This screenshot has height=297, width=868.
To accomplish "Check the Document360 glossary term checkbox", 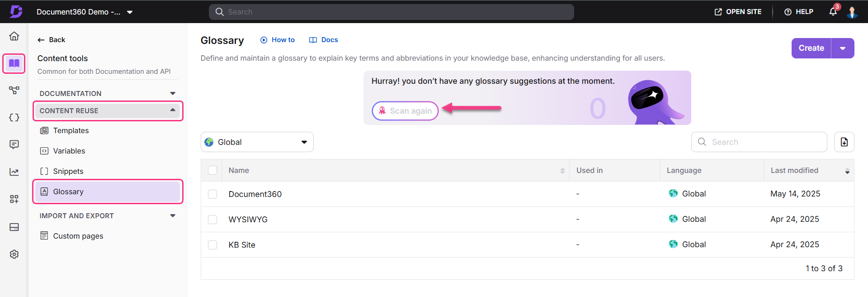I will point(212,194).
